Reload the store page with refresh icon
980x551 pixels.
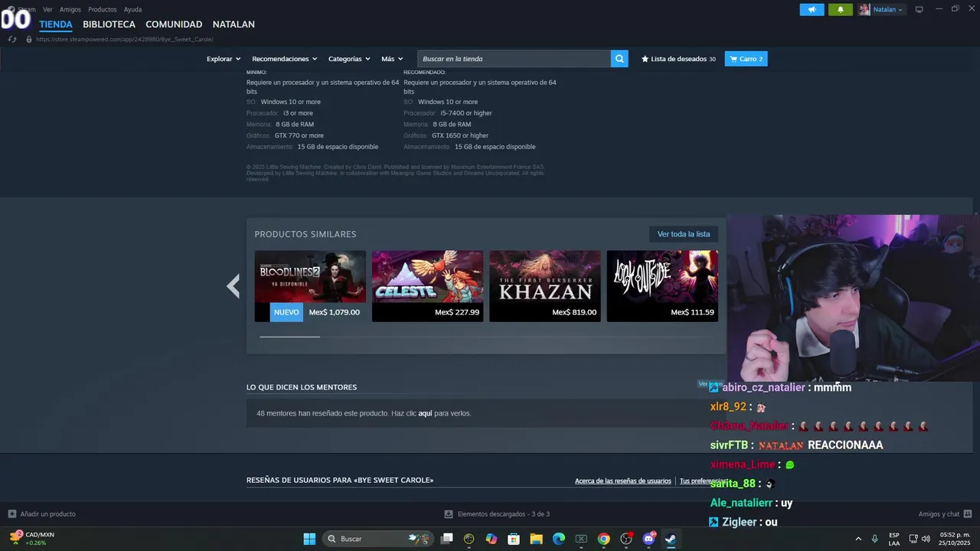[13, 39]
